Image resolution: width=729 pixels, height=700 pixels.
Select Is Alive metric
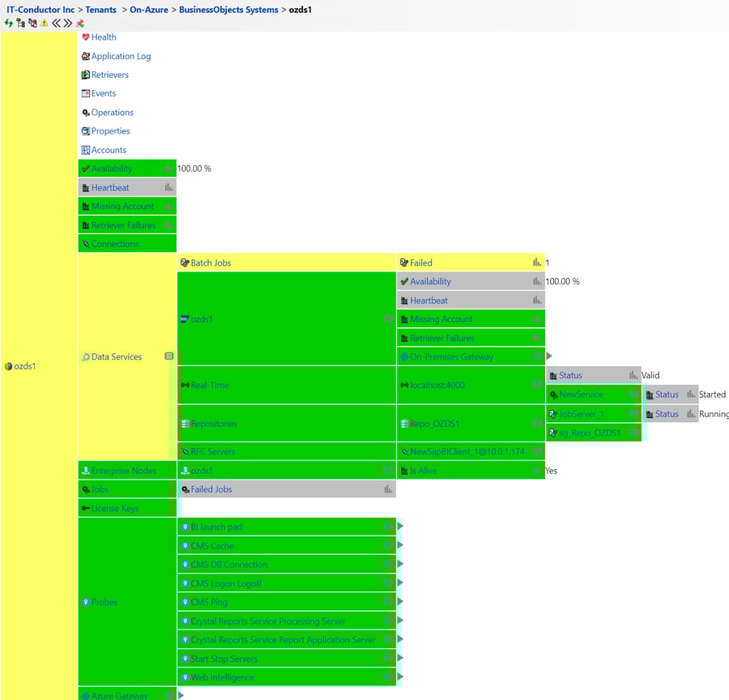click(471, 471)
